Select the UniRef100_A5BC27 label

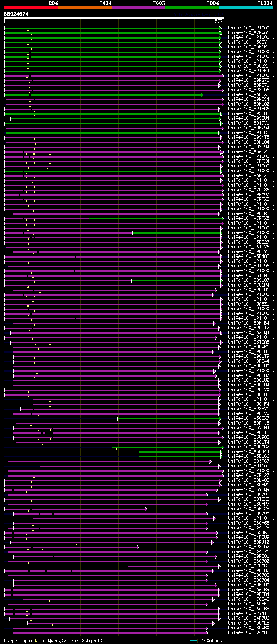248,242
